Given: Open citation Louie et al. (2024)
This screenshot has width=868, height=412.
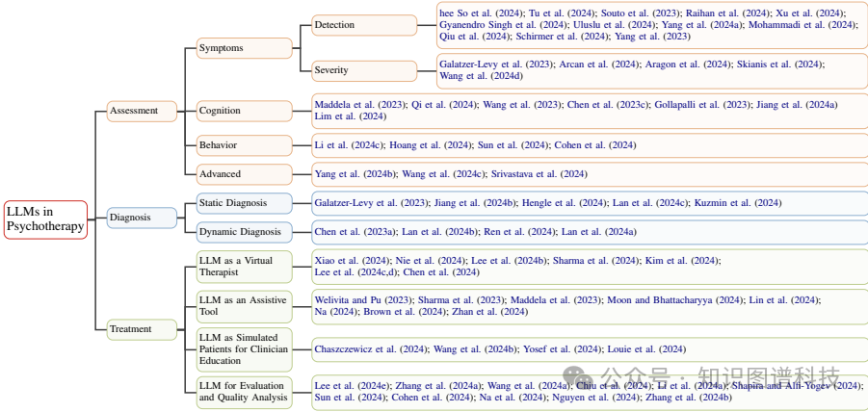Looking at the screenshot, I should coord(646,349).
